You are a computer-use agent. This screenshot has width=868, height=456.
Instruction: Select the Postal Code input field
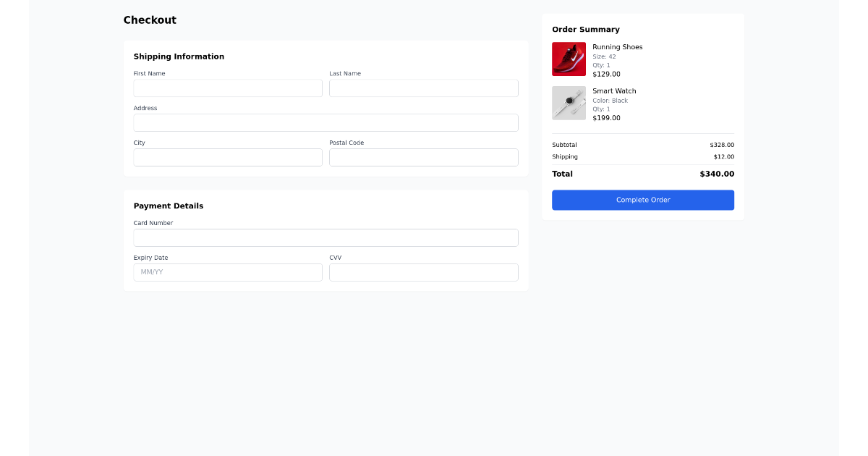click(423, 157)
